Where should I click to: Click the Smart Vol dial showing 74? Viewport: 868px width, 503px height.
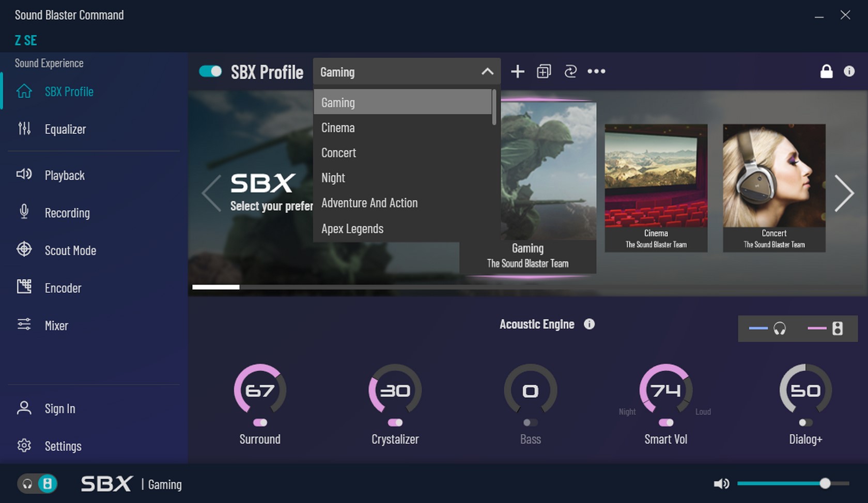click(x=666, y=390)
